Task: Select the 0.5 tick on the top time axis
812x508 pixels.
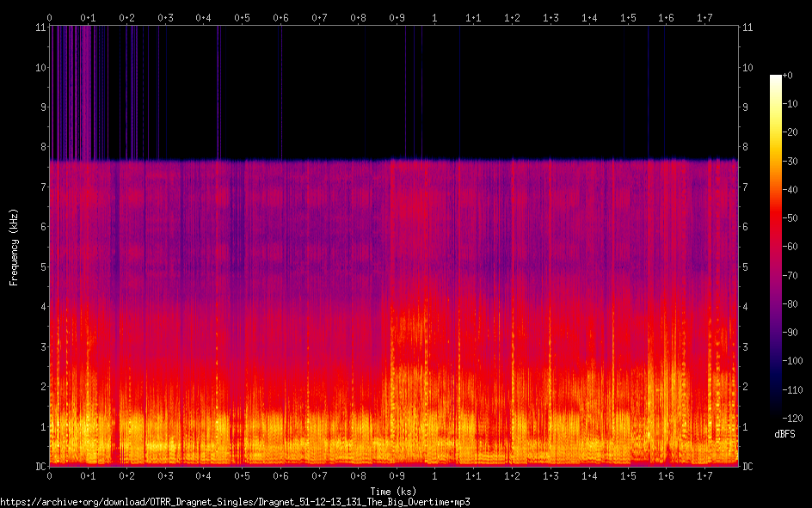Action: tap(242, 17)
